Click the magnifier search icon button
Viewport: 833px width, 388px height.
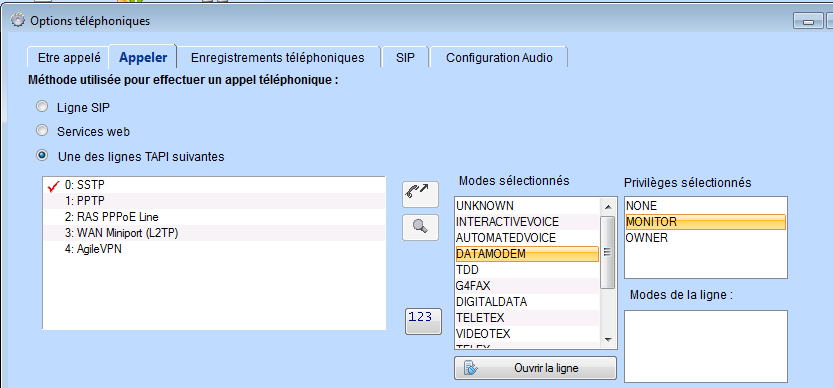click(420, 227)
